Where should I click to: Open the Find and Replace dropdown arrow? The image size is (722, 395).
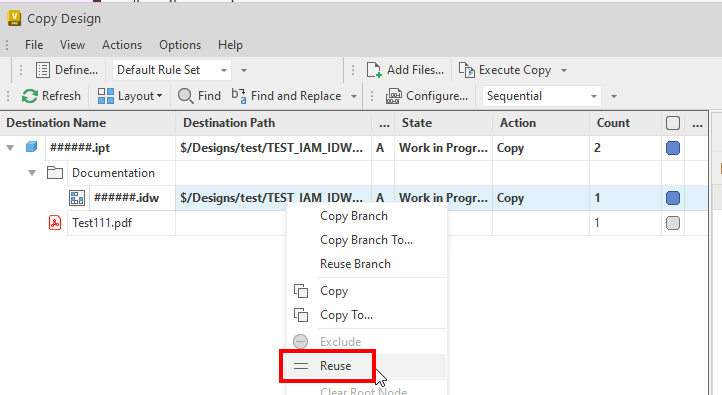354,96
